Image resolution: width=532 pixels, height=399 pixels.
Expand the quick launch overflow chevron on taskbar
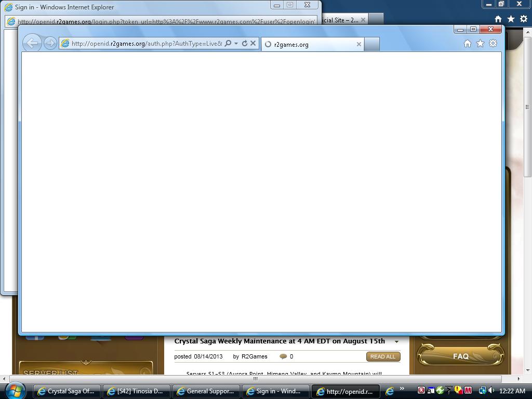tap(402, 389)
